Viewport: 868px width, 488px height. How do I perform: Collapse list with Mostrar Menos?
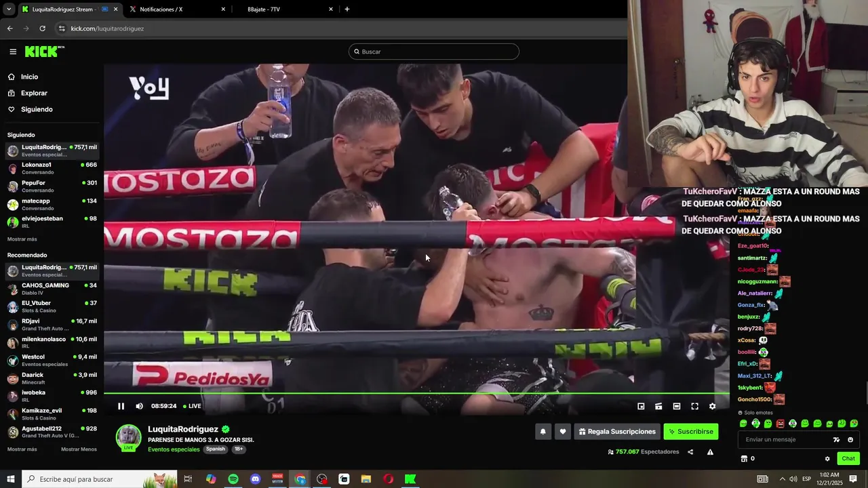[x=79, y=449]
